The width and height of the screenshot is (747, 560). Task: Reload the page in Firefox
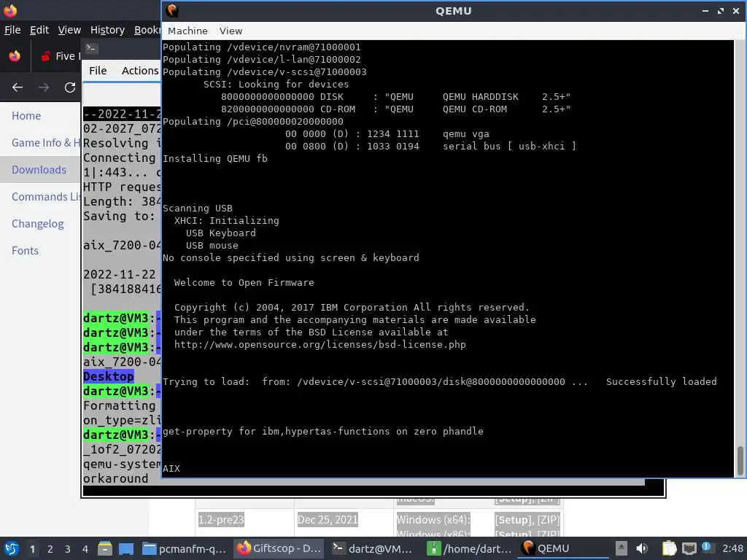coord(70,87)
